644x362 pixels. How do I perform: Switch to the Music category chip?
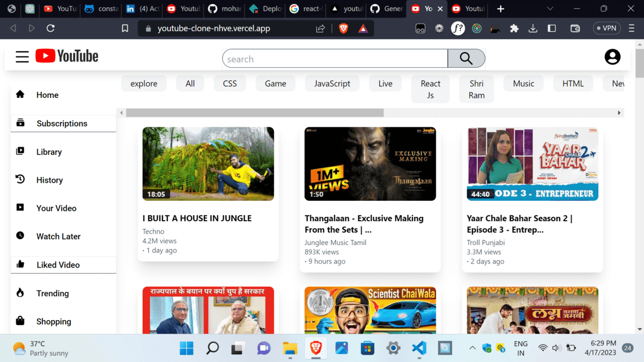pyautogui.click(x=523, y=83)
